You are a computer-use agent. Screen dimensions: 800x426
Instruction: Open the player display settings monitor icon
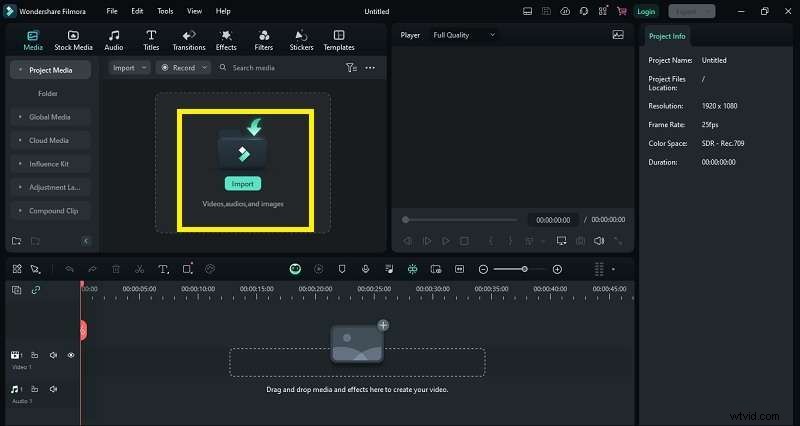point(561,241)
